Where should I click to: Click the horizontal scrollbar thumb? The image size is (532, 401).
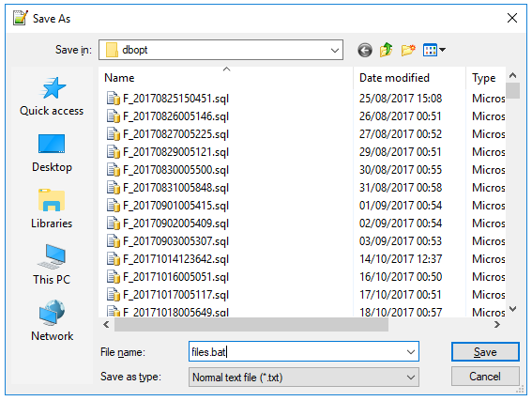pos(251,325)
